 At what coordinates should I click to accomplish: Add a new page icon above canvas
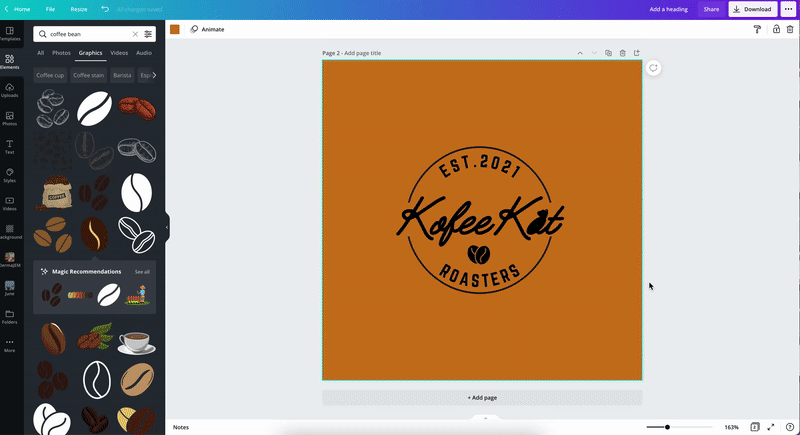coord(637,53)
